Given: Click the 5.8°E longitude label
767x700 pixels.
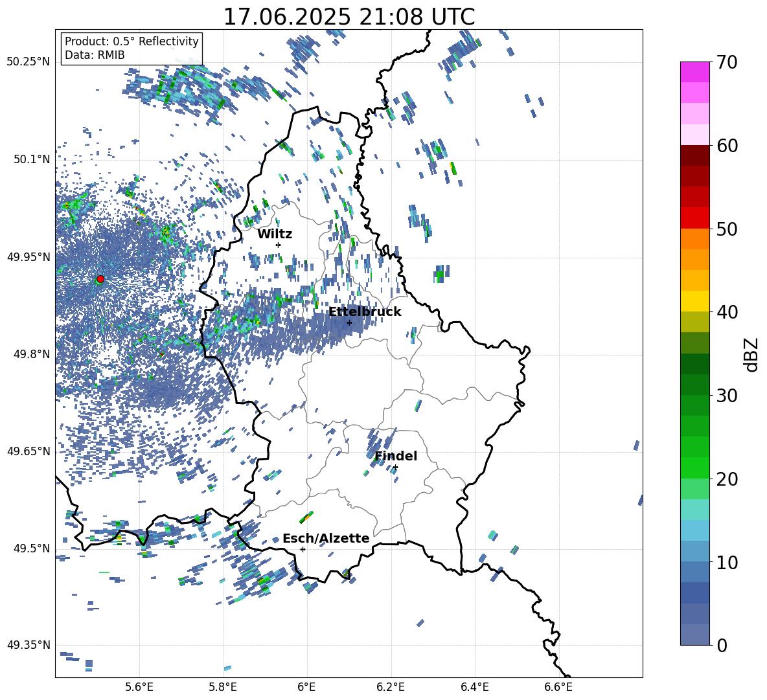Looking at the screenshot, I should point(223,687).
